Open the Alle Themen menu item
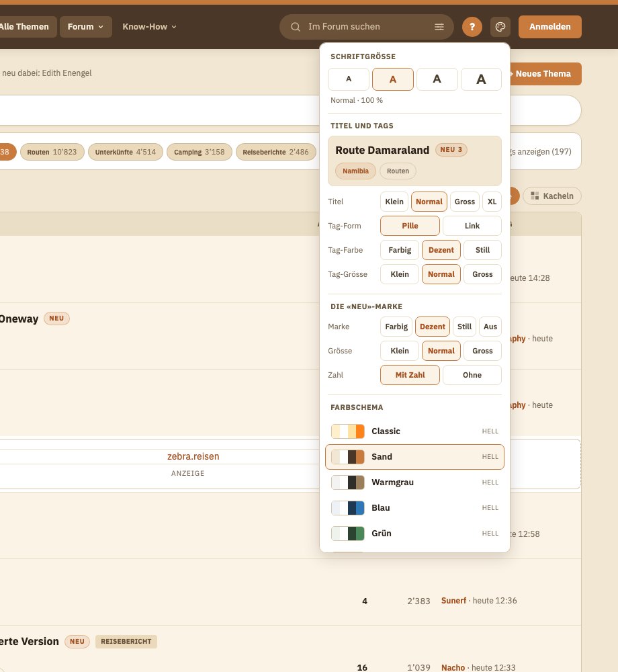618x672 pixels. (24, 27)
